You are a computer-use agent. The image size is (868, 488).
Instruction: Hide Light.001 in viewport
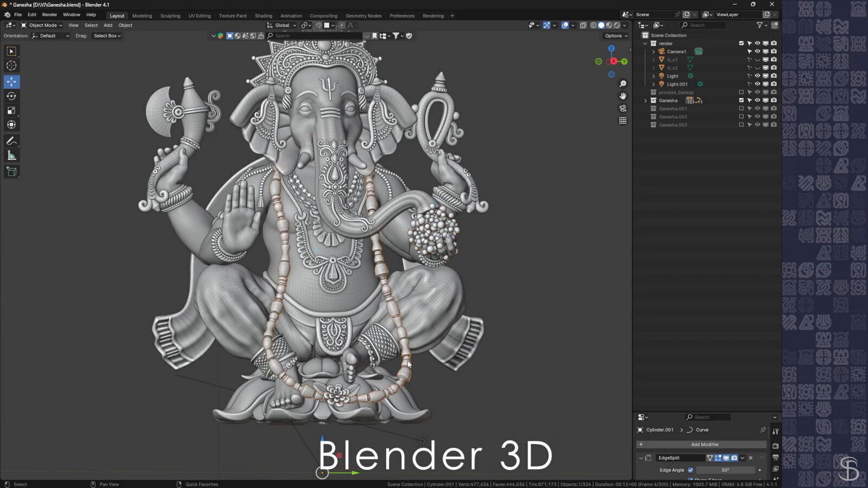[757, 84]
